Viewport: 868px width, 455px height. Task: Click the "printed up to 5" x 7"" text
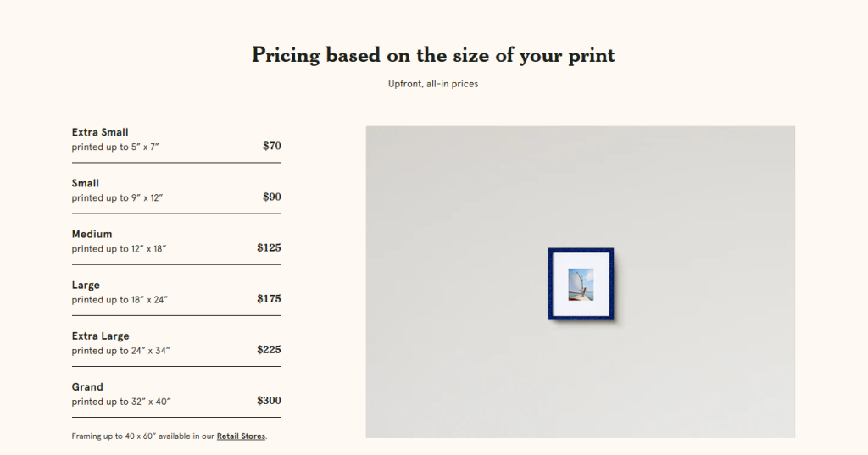coord(115,147)
